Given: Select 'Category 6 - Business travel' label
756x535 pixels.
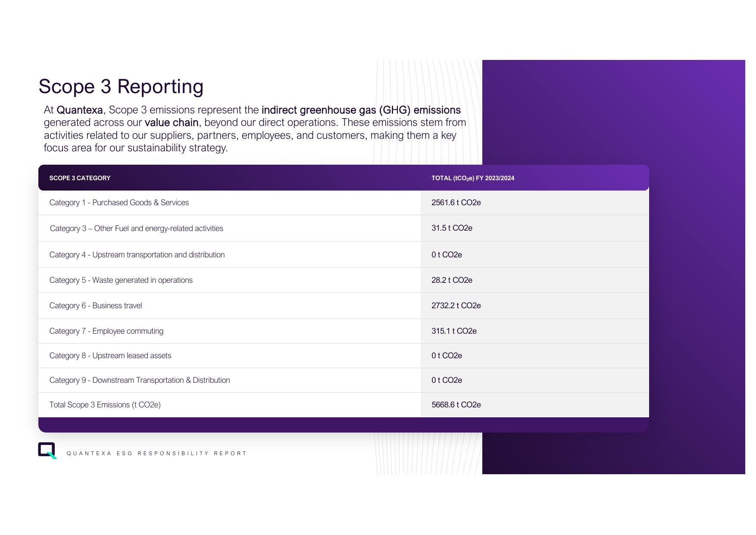Looking at the screenshot, I should [x=96, y=306].
